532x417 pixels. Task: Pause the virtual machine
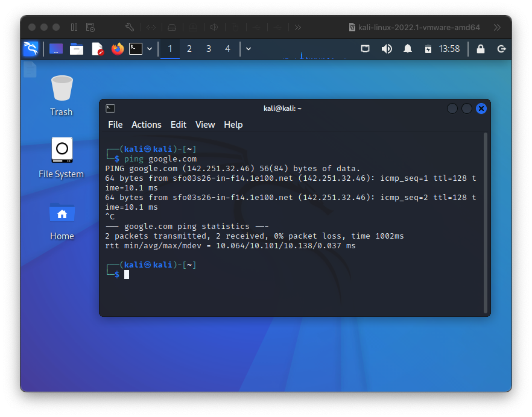74,27
